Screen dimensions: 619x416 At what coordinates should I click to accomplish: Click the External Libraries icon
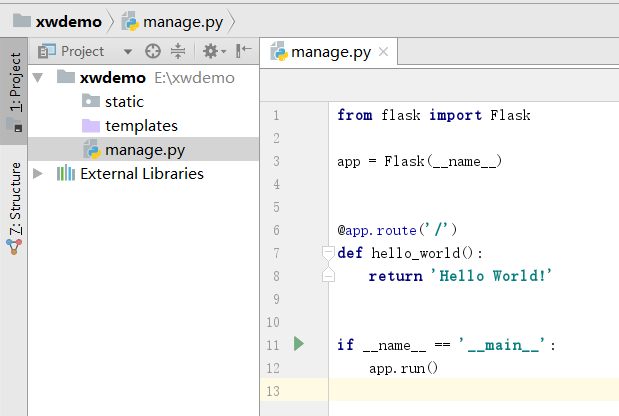coord(66,173)
